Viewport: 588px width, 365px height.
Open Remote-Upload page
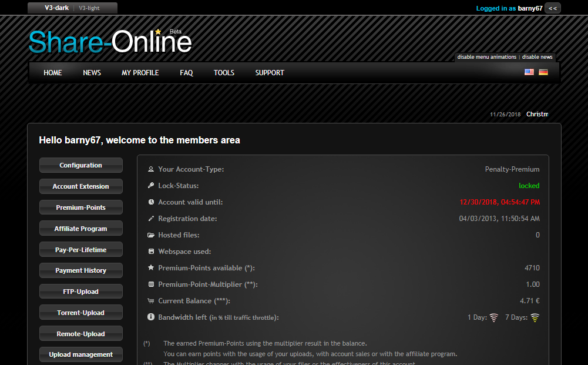point(81,333)
